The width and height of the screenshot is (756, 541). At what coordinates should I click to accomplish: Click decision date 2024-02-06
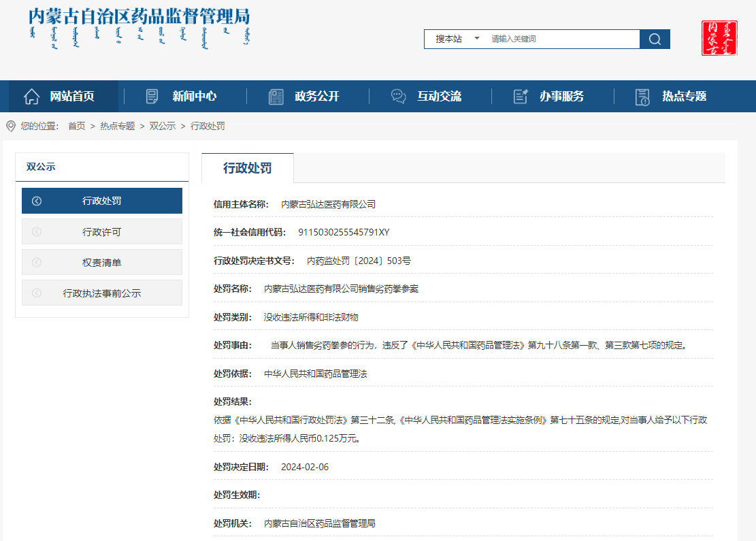click(x=305, y=468)
